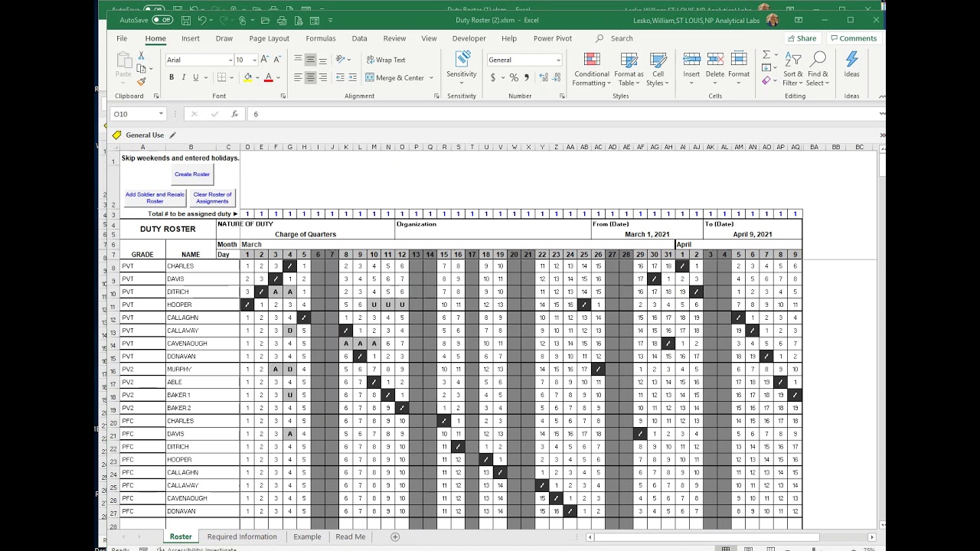
Task: Click the Increase Decimal icon
Action: click(x=544, y=77)
